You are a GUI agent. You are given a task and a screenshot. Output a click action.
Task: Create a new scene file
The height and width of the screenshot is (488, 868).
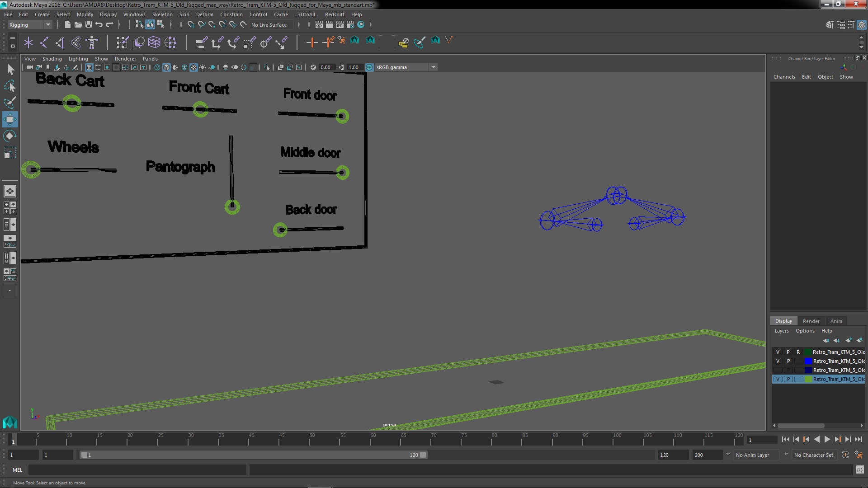click(x=67, y=25)
